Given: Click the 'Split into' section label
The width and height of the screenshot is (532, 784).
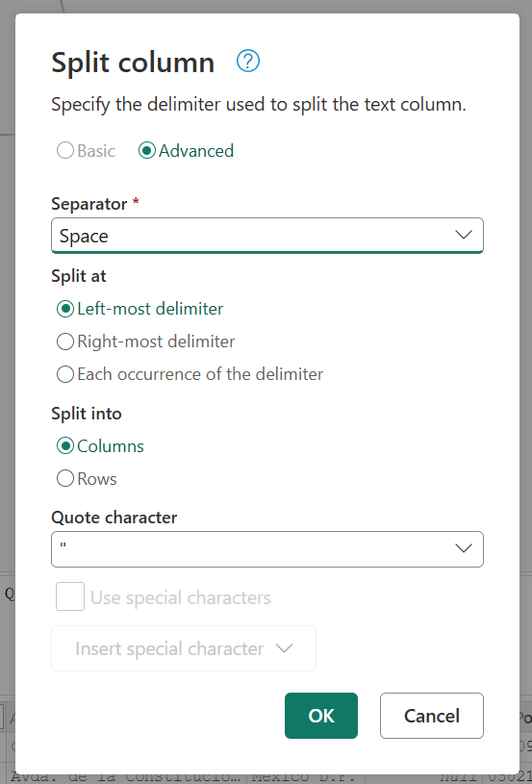Looking at the screenshot, I should pyautogui.click(x=87, y=414).
